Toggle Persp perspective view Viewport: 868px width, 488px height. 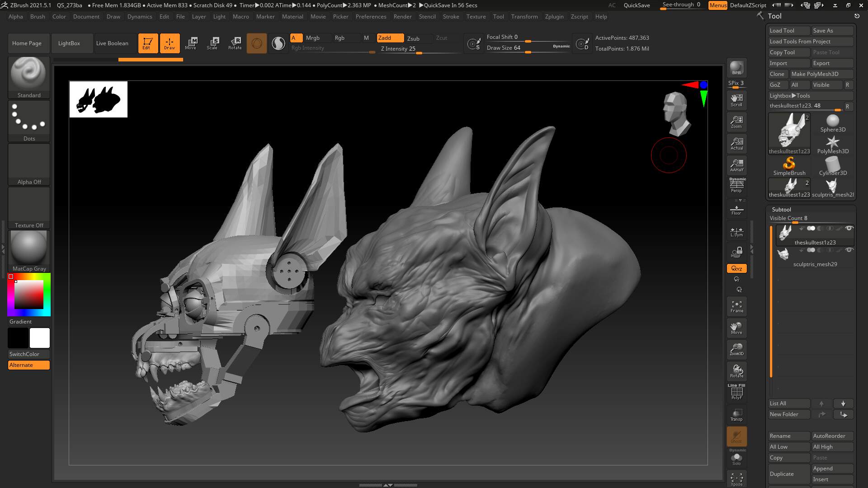coord(736,186)
